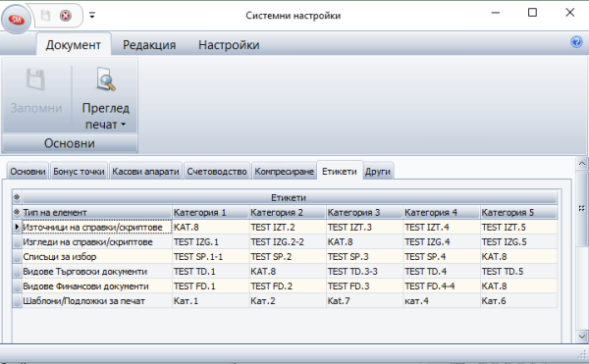Viewport: 589px width, 364px height.
Task: Click the TEST IZT.5 cell
Action: coord(518,227)
